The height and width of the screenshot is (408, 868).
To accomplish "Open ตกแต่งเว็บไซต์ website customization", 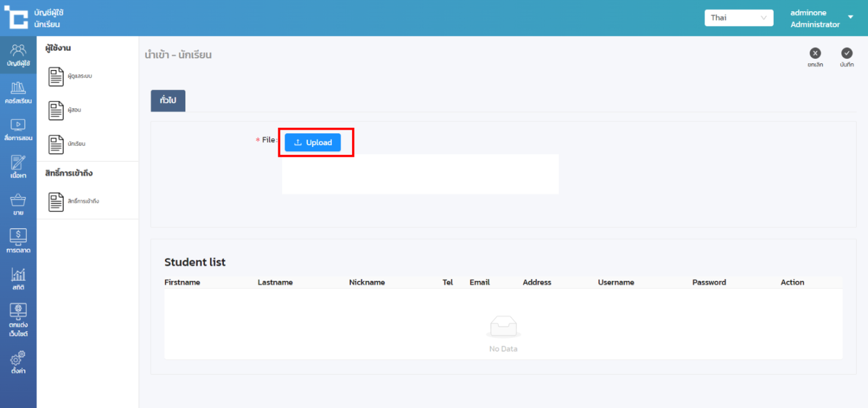I will click(x=18, y=319).
